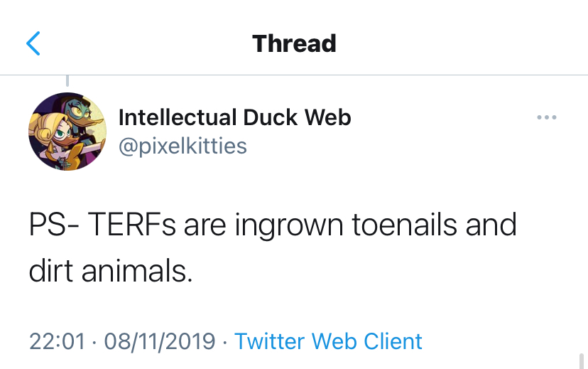Tap the blue back arrow
This screenshot has width=588, height=369.
click(x=33, y=43)
